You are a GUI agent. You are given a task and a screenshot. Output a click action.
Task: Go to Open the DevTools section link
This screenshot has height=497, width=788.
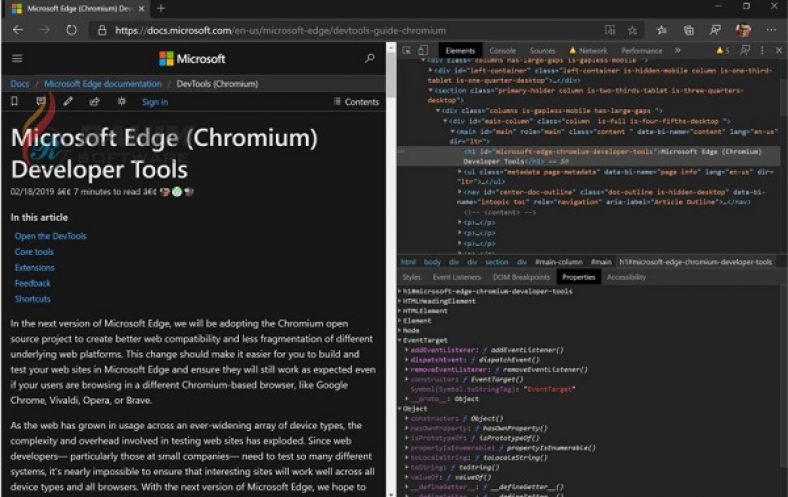click(x=50, y=236)
